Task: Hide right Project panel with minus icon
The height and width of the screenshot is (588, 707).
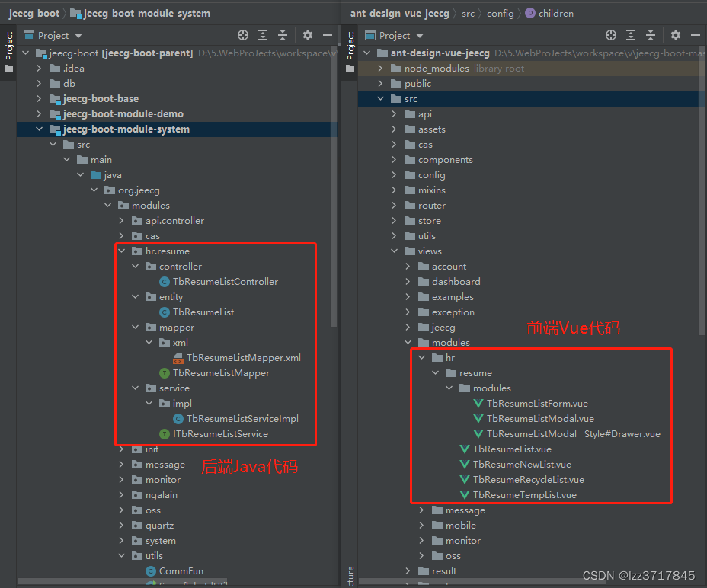Action: coord(696,35)
